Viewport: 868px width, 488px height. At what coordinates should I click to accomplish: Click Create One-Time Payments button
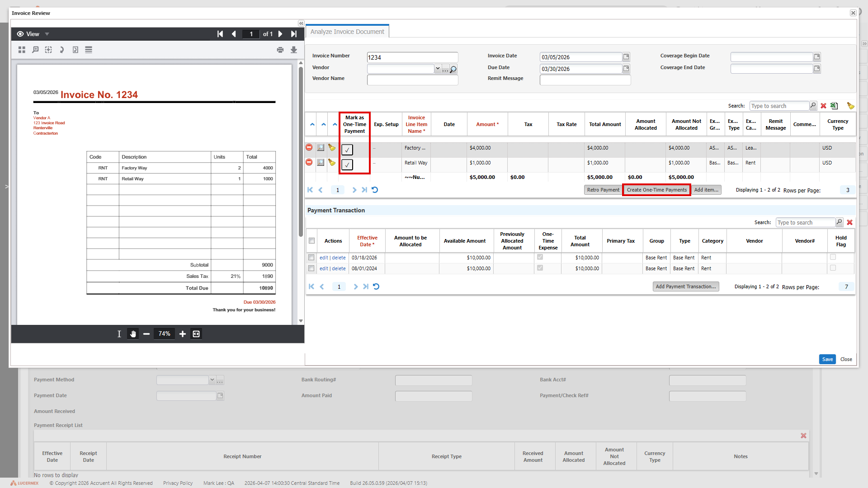(656, 190)
